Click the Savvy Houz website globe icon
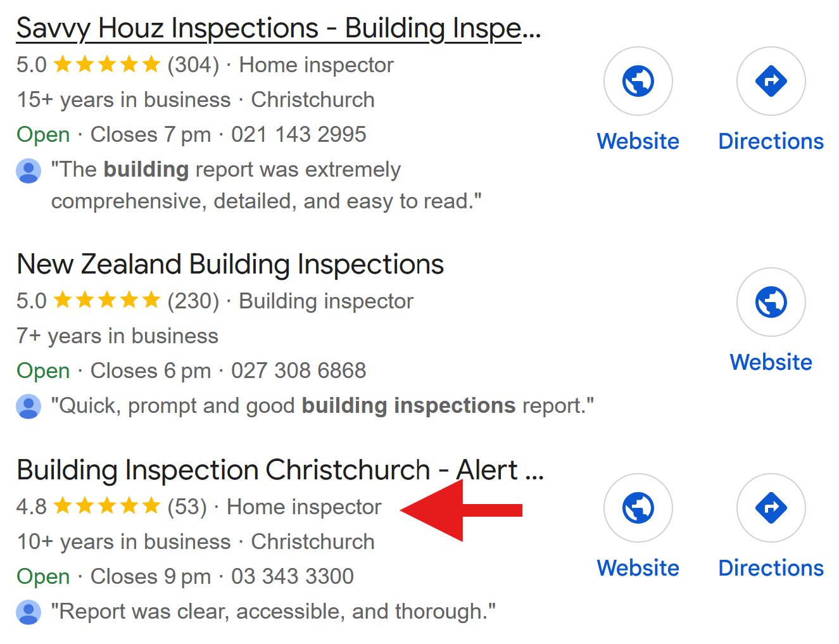The height and width of the screenshot is (644, 839). click(638, 81)
